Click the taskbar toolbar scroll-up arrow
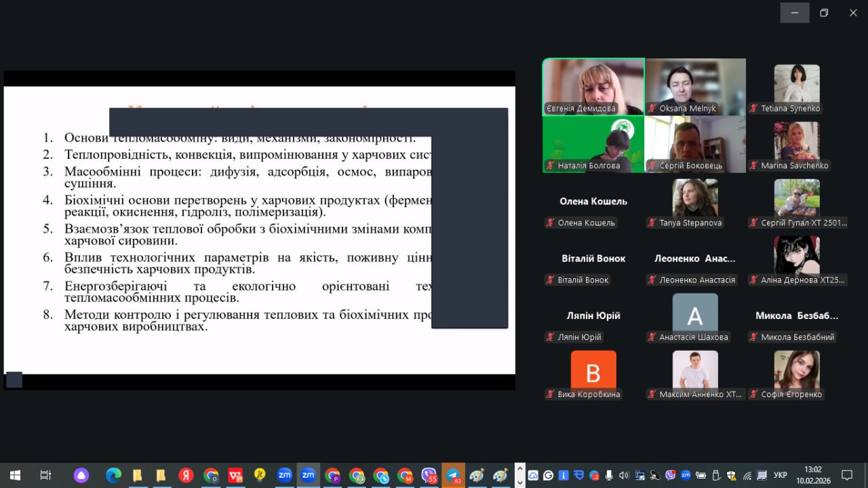This screenshot has height=488, width=868. tap(520, 468)
